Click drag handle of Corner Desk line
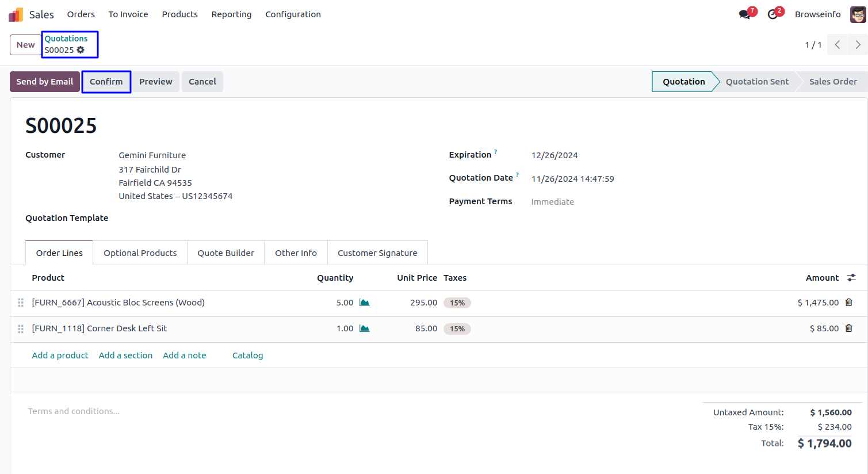The image size is (868, 474). tap(21, 329)
